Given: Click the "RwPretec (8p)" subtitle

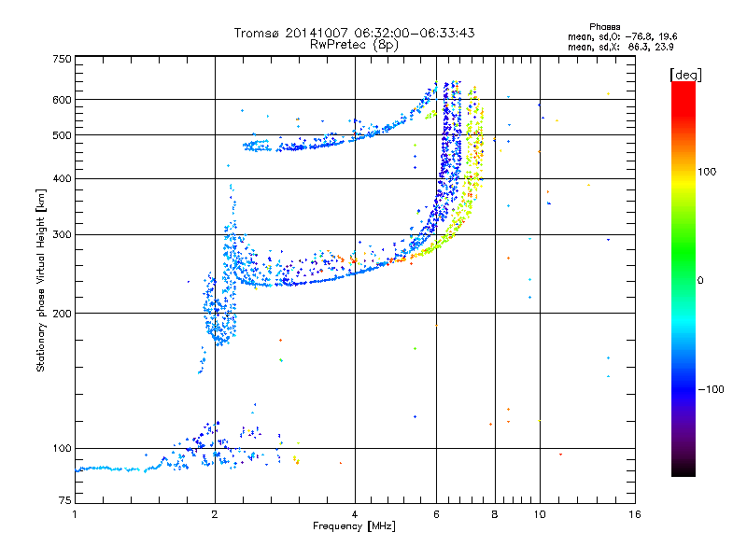Looking at the screenshot, I should pyautogui.click(x=354, y=45).
